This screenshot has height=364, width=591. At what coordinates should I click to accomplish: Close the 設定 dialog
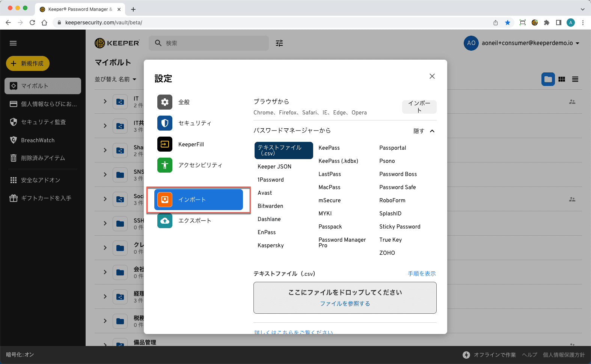click(432, 76)
